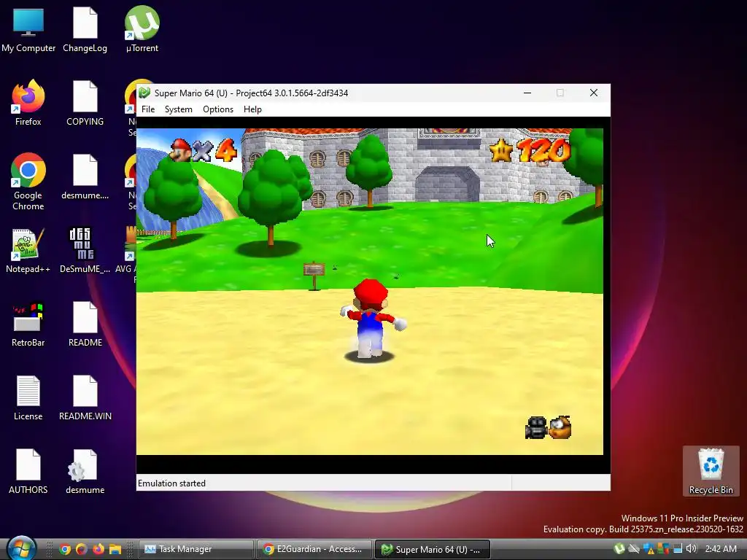Switch to the E2Guardian Chrome taskbar button

click(x=314, y=549)
